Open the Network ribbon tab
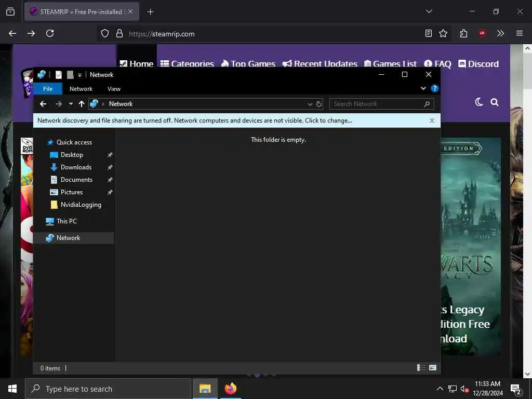532x399 pixels. 81,88
